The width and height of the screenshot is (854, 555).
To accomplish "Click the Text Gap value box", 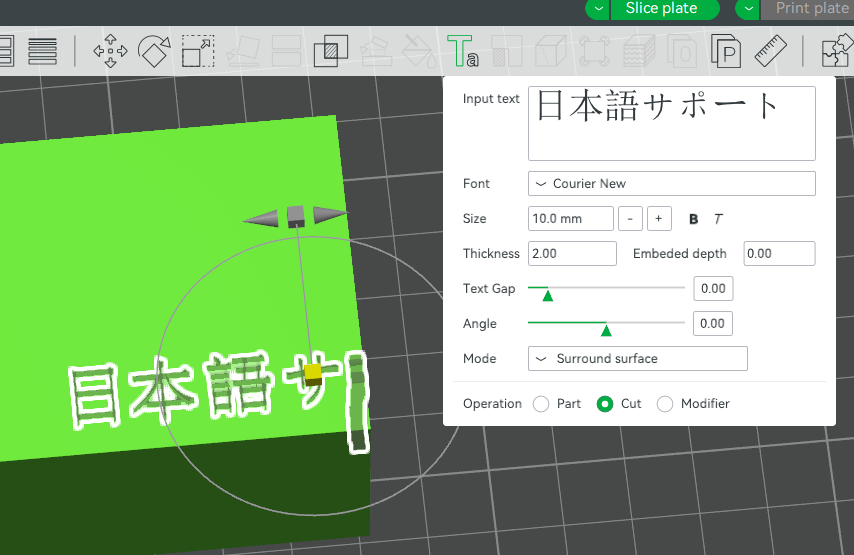I will tap(713, 288).
